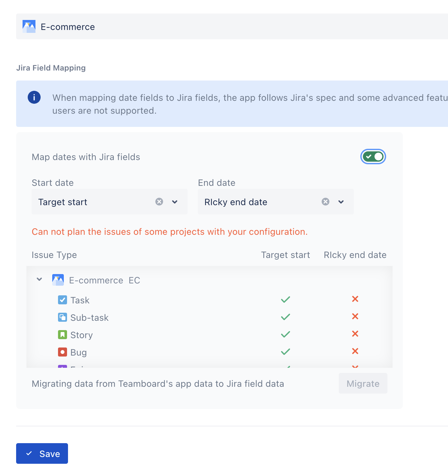Image resolution: width=448 pixels, height=476 pixels.
Task: Open the End date dropdown arrow
Action: coord(341,202)
